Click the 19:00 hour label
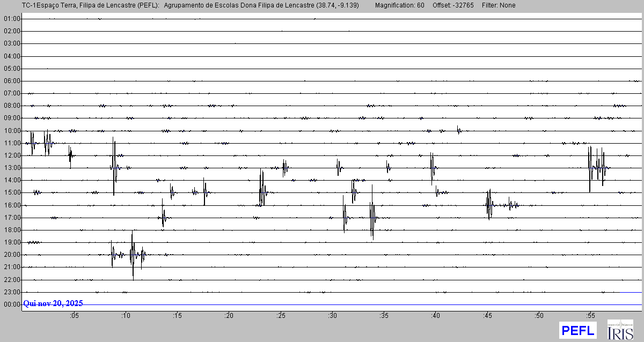Viewport: 644px width, 342px height. point(12,242)
